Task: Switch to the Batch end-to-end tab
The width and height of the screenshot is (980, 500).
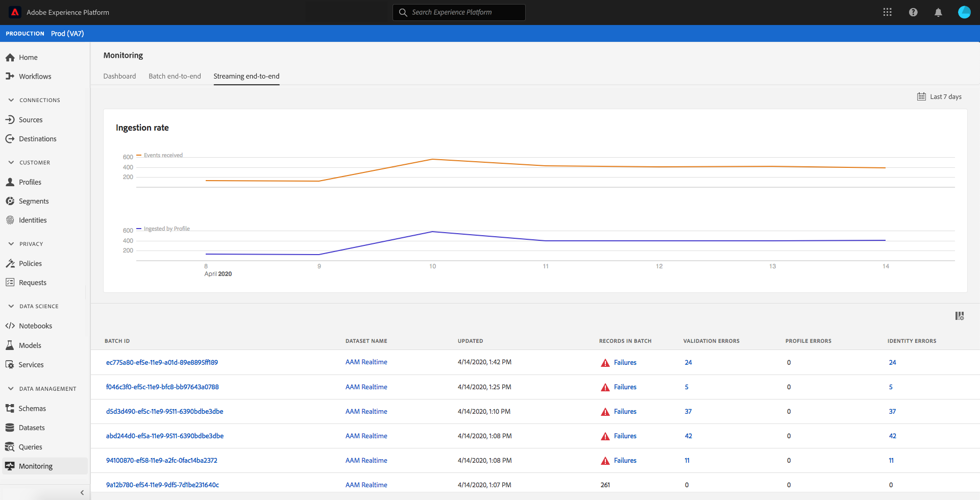Action: click(175, 77)
